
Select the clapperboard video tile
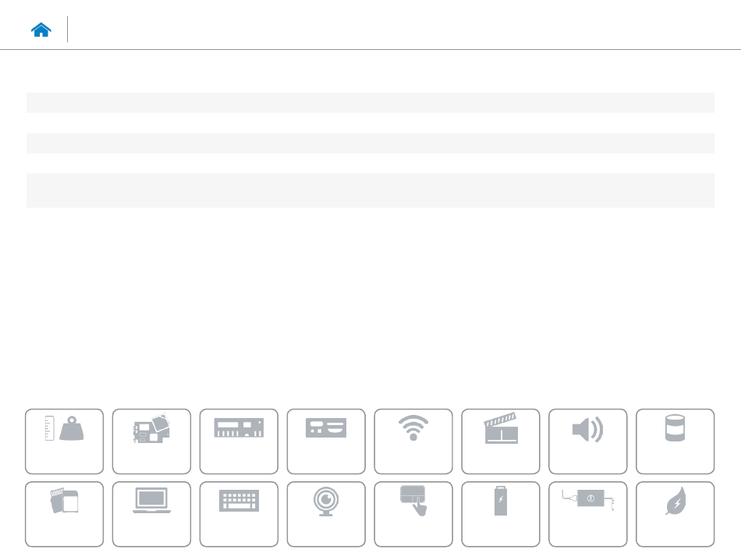coord(501,441)
